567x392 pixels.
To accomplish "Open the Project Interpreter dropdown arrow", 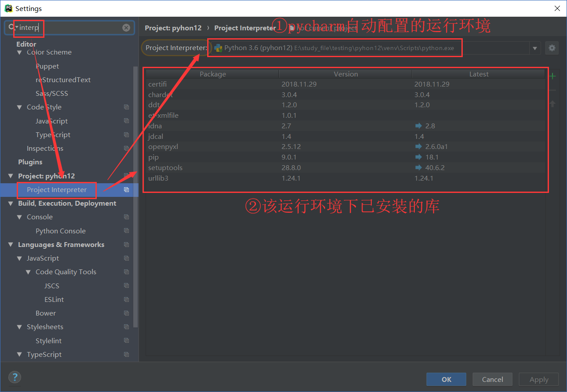I will pos(535,48).
